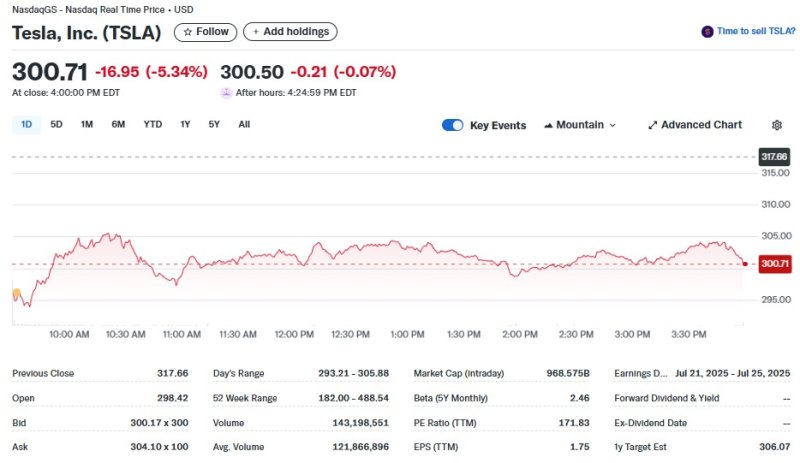Show the 6M chart range
The width and height of the screenshot is (800, 463).
tap(118, 125)
